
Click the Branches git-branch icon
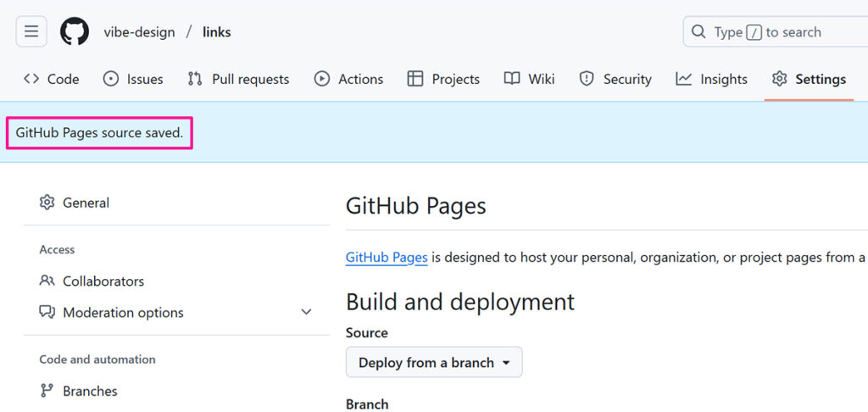[47, 391]
